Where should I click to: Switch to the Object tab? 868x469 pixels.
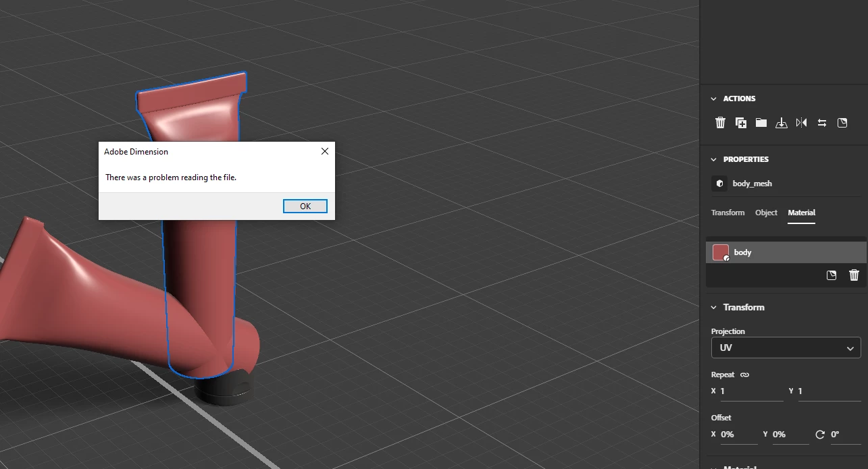[766, 213]
